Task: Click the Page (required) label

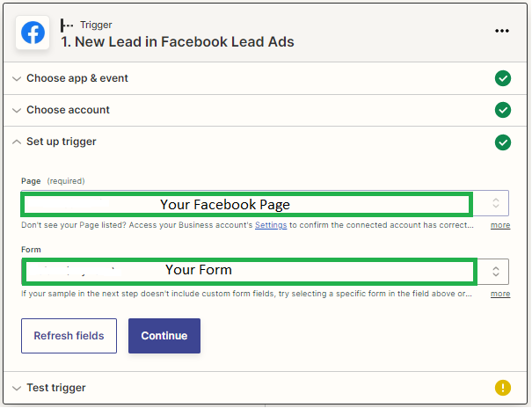Action: (53, 181)
